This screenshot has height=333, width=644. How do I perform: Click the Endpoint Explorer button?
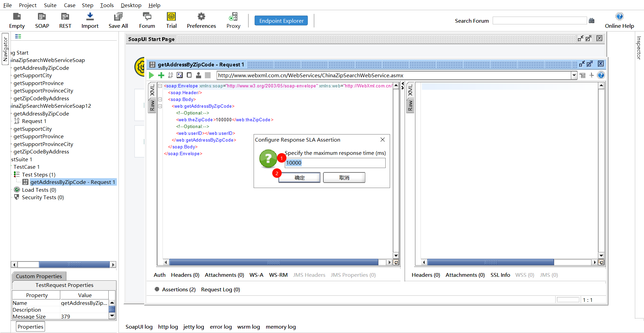tap(281, 21)
